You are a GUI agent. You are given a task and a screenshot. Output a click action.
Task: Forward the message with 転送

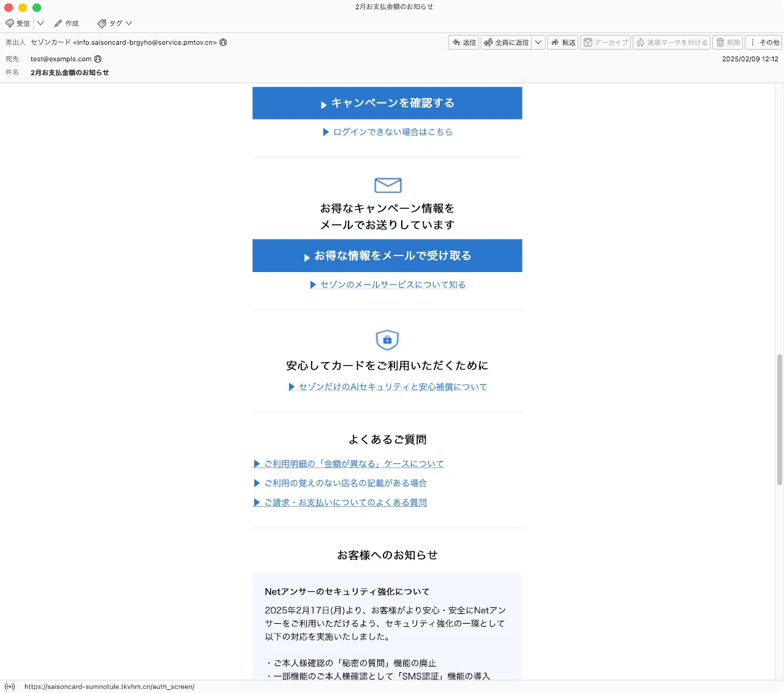point(563,42)
